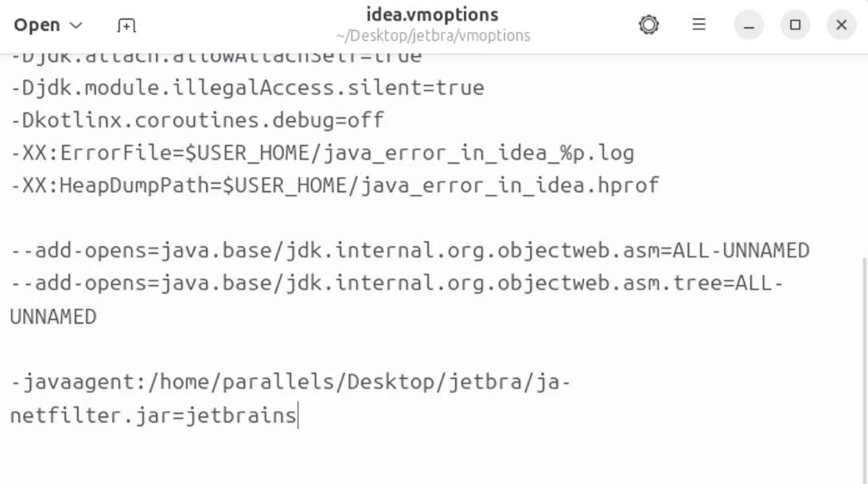Place cursor on the -XX:ErrorFile line

point(322,153)
